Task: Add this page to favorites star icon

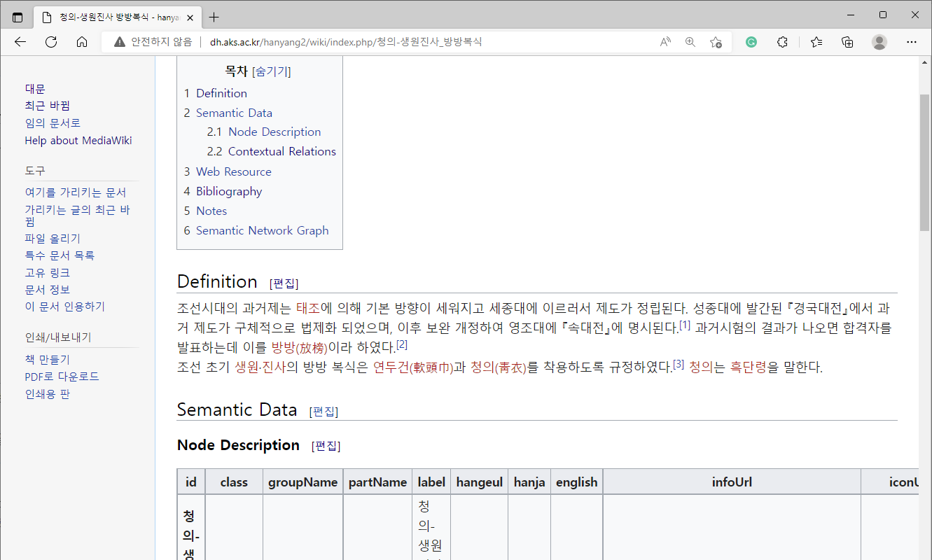Action: 716,42
